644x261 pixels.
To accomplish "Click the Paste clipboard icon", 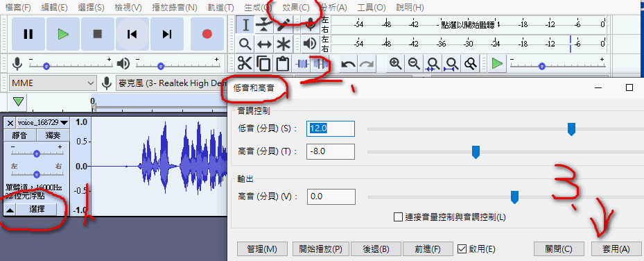I will pos(282,64).
